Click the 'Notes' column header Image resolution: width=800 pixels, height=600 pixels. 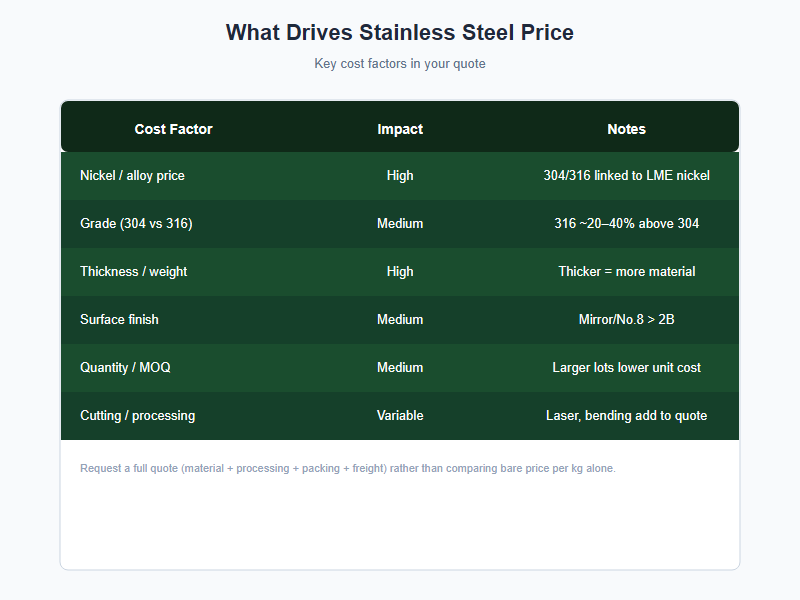point(627,129)
